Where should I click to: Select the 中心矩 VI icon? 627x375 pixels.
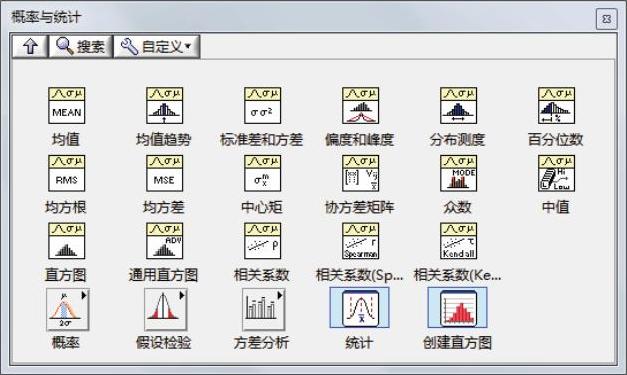click(x=262, y=173)
